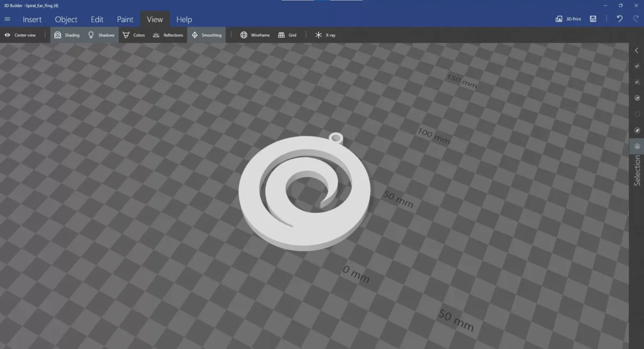
Task: Turn on X-ray view
Action: [325, 35]
